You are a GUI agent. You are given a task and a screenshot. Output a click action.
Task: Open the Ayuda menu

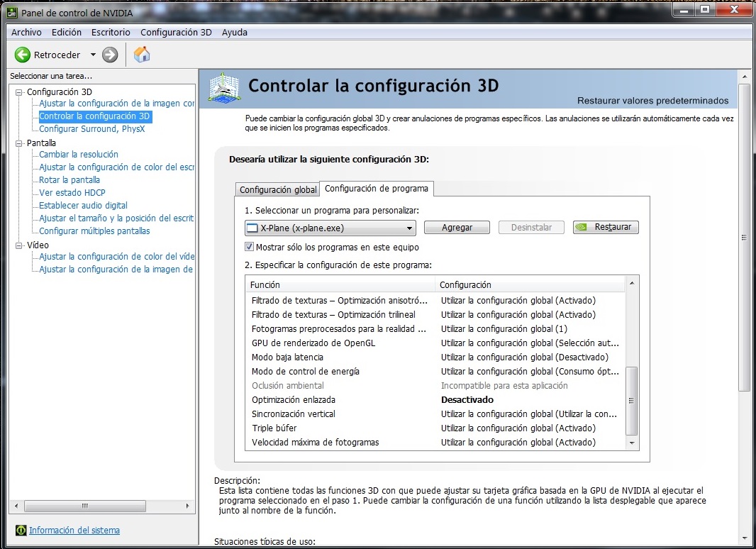point(234,33)
